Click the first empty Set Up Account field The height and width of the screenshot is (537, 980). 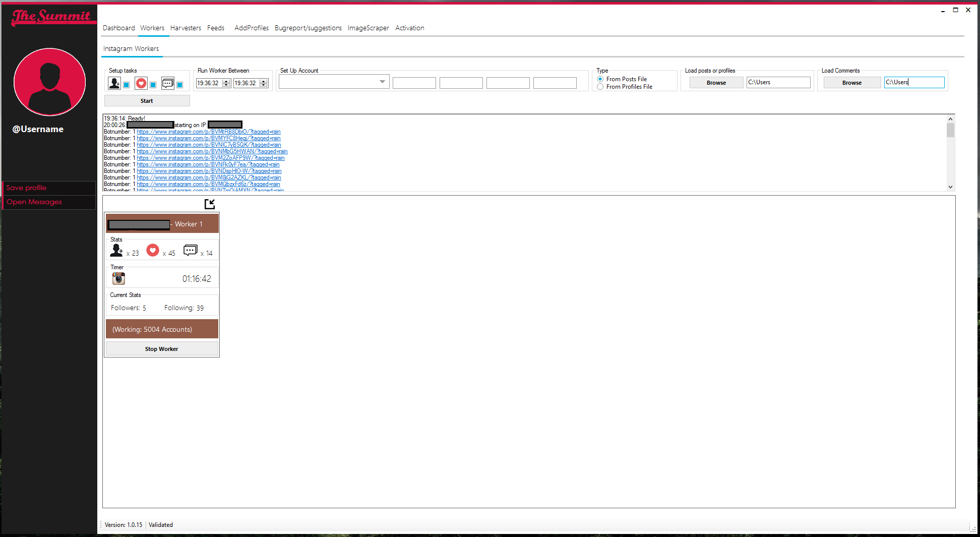tap(414, 83)
